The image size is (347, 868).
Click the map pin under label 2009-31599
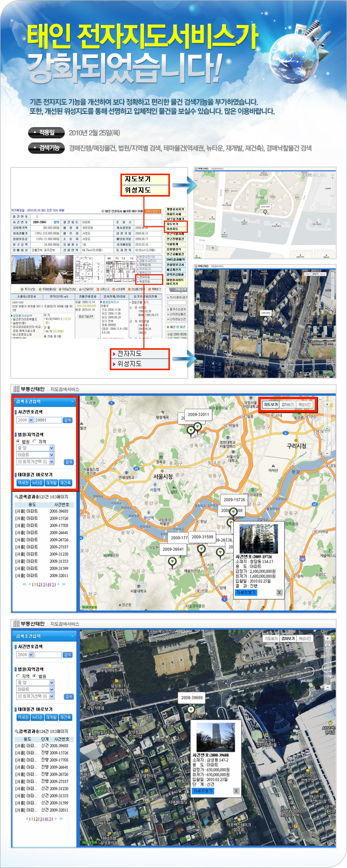(202, 549)
